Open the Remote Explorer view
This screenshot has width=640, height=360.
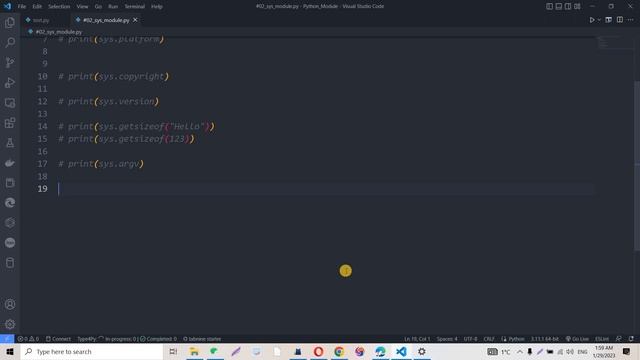(x=10, y=103)
